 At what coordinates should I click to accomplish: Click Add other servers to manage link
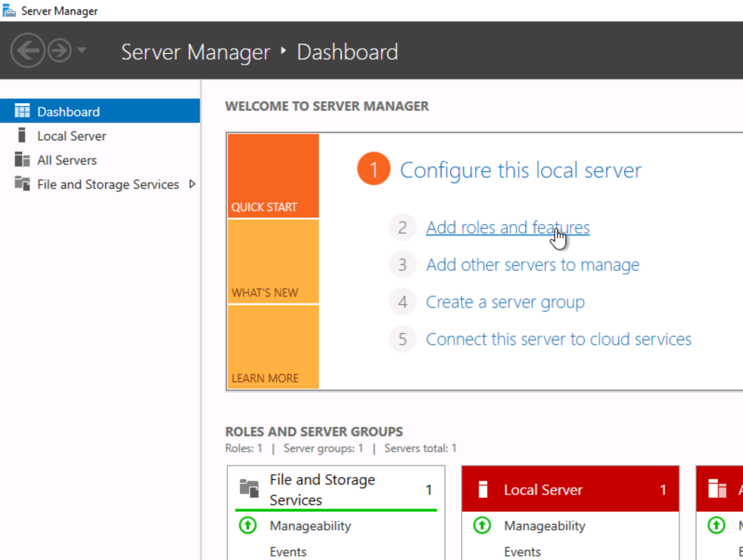tap(533, 265)
